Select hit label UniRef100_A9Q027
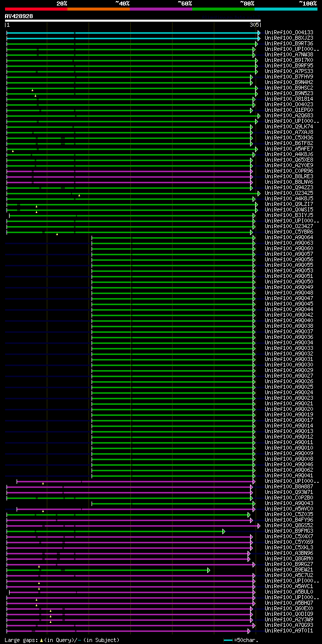The image size is (322, 644). point(289,376)
